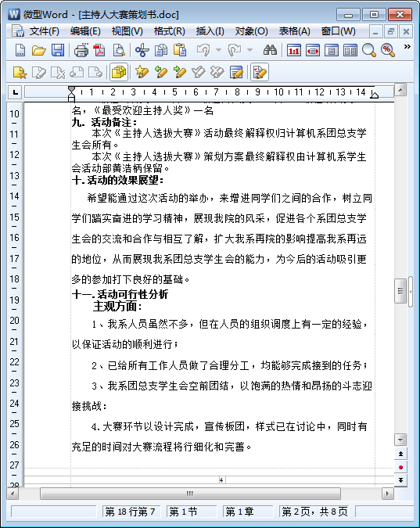Click the left indent marker on ruler

pos(71,95)
